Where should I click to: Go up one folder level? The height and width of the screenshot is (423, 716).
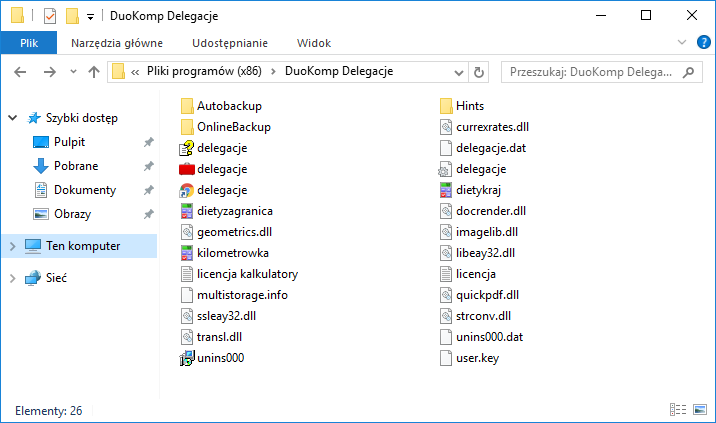(94, 72)
